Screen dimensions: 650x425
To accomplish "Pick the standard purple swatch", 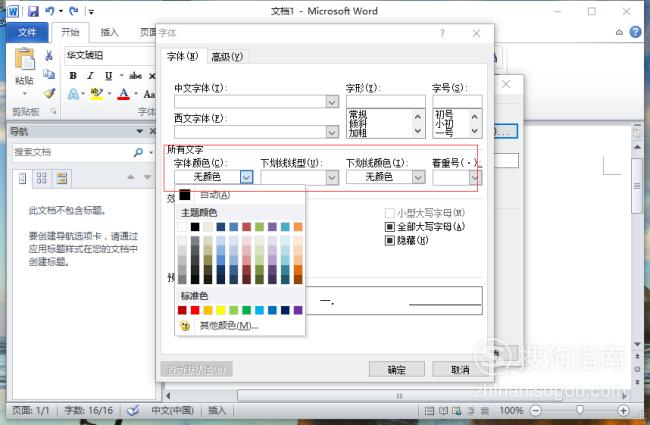I will 298,310.
